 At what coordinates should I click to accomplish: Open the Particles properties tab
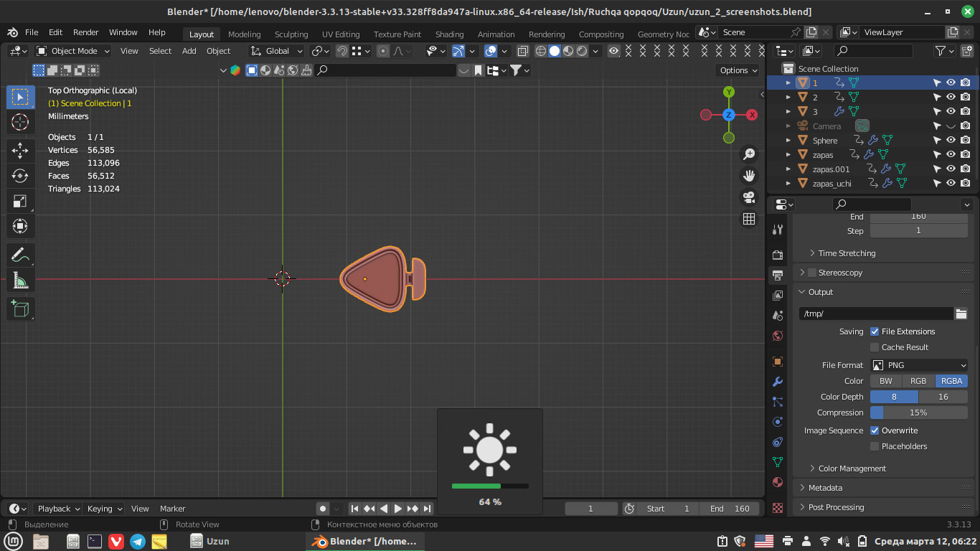(778, 402)
